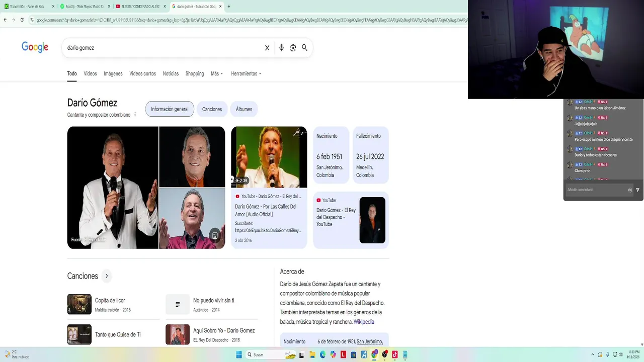
Task: Click the lyrics icon for No puedo vivir sin ti
Action: pyautogui.click(x=178, y=304)
